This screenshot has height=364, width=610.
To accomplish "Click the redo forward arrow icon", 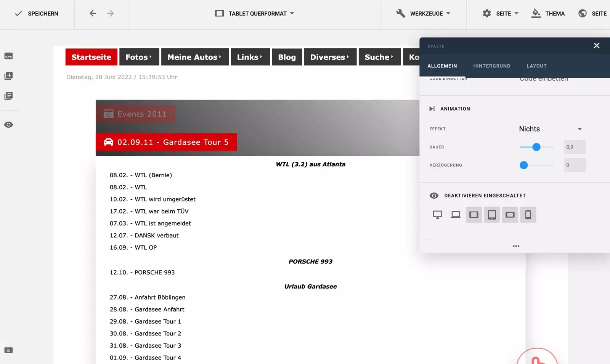I will (111, 13).
